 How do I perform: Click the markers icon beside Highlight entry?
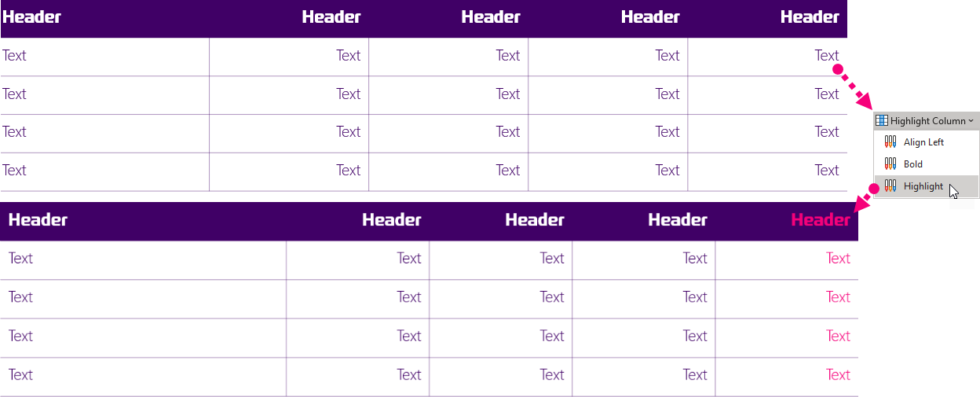coord(890,186)
